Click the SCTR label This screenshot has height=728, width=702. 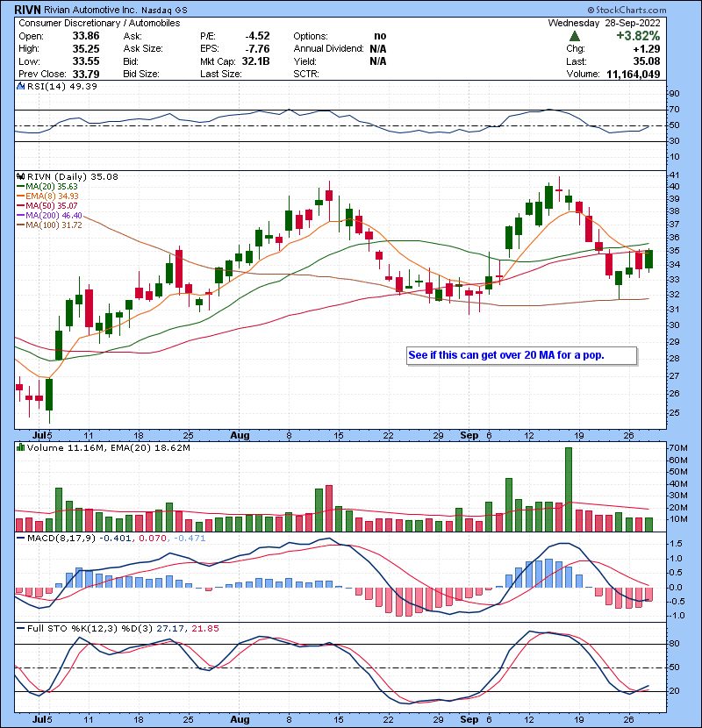click(x=306, y=74)
